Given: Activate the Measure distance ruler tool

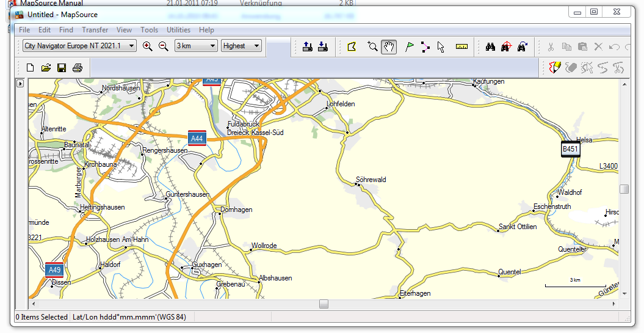Looking at the screenshot, I should (x=461, y=46).
